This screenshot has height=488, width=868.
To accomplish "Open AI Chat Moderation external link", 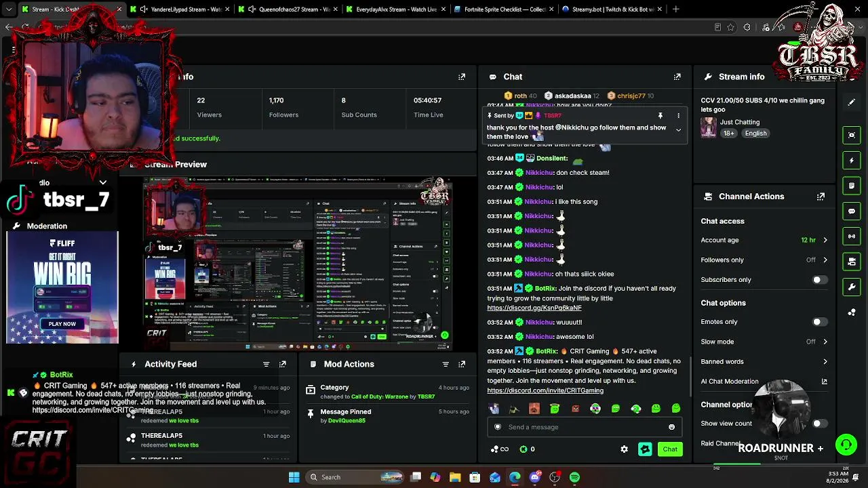I will (824, 382).
